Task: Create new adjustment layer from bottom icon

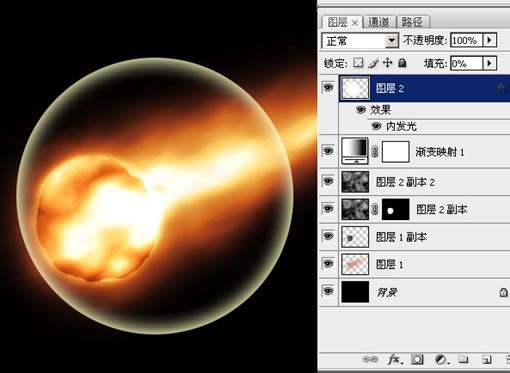Action: [442, 359]
